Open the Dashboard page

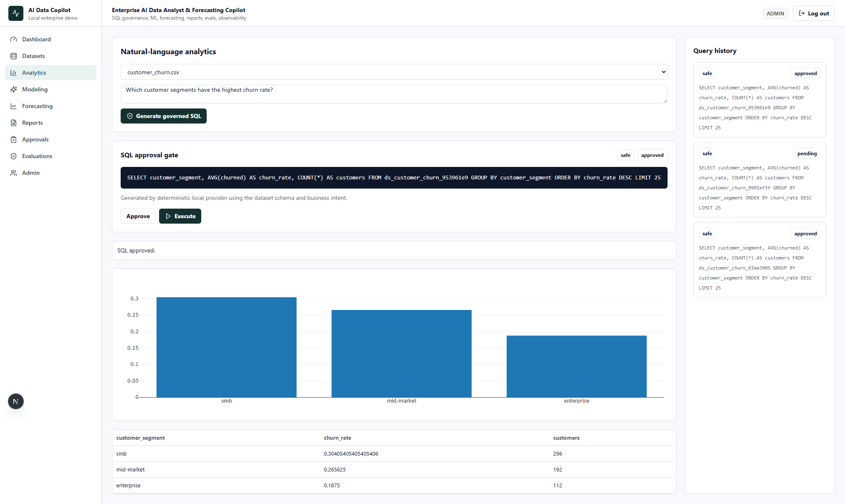pos(51,39)
